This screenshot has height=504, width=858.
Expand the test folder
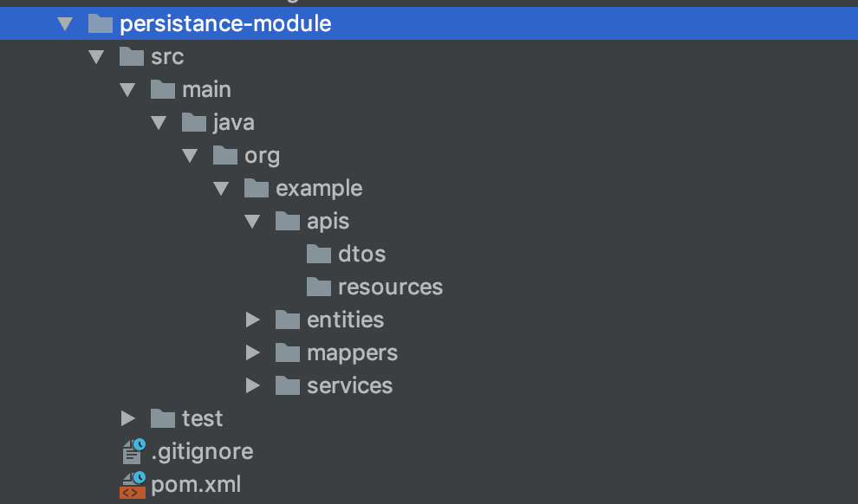point(128,418)
